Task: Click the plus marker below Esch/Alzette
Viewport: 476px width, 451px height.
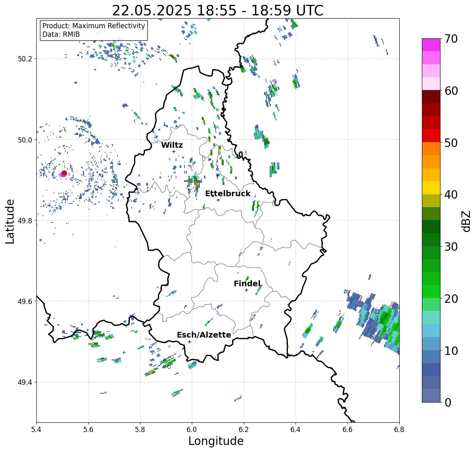Action: 189,342
